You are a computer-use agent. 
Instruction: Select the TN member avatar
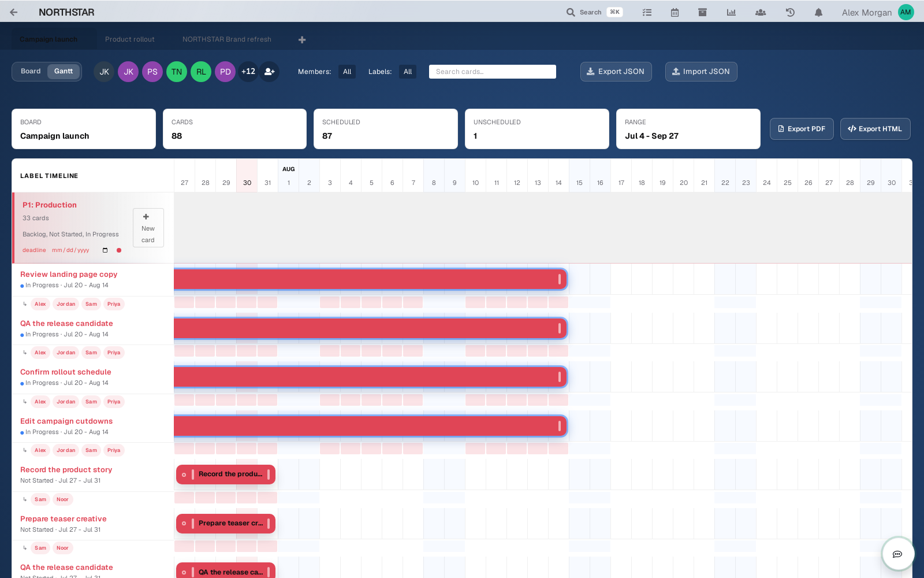pos(177,72)
